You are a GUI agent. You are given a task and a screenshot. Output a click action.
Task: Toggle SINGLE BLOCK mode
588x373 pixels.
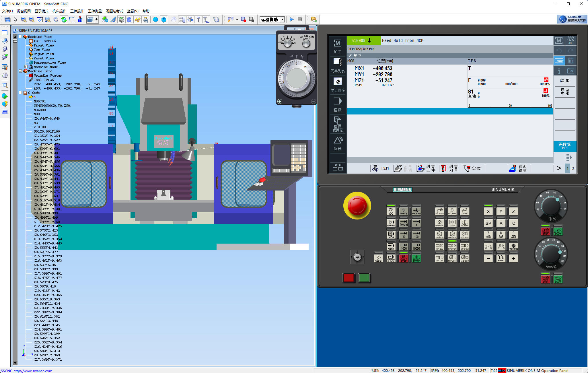[391, 258]
